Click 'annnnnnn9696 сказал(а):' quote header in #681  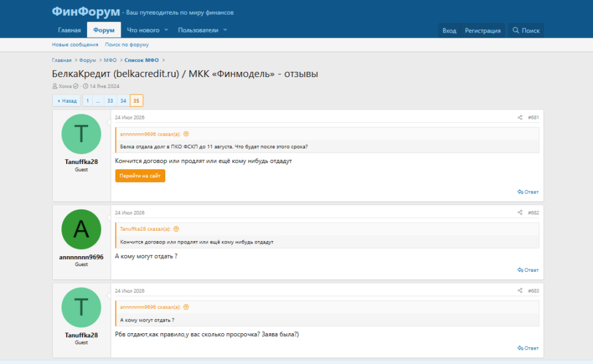[150, 134]
